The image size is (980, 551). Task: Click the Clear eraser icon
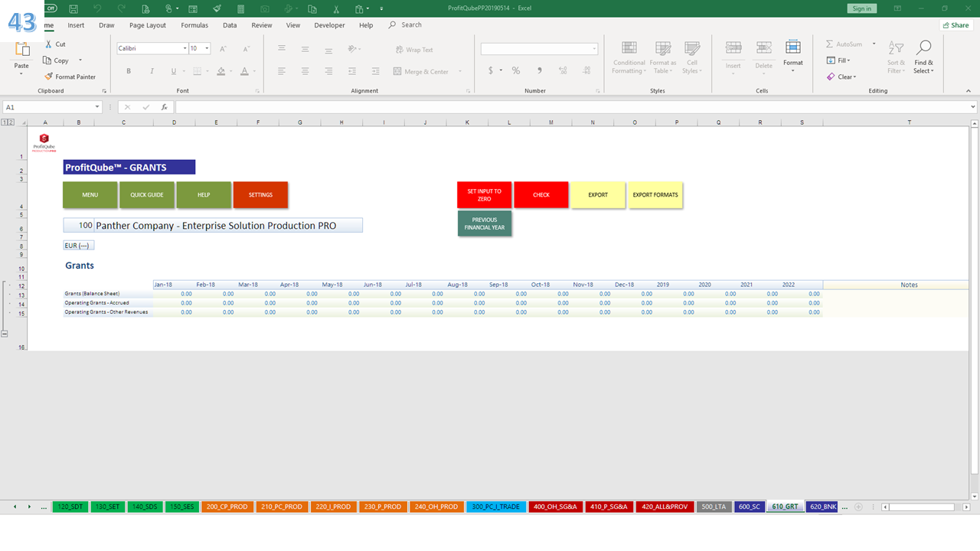click(831, 77)
